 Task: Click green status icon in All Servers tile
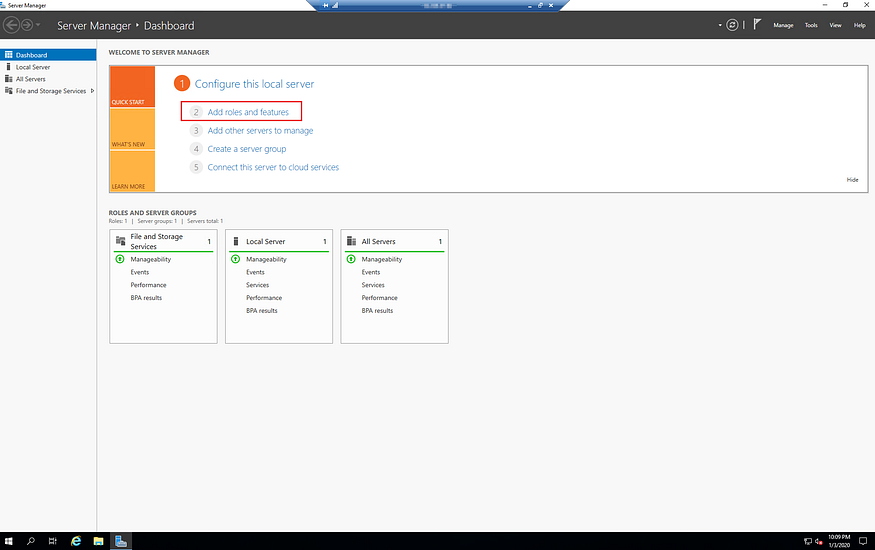[x=351, y=259]
